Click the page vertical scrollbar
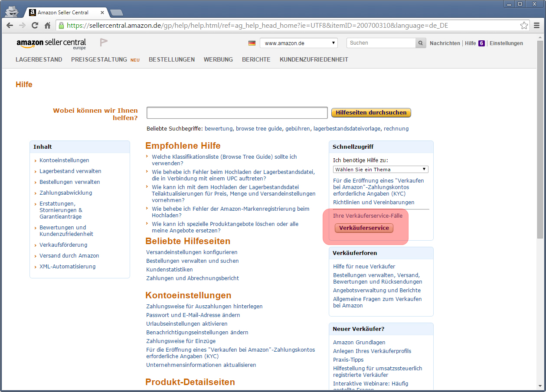This screenshot has width=546, height=392. (540, 139)
